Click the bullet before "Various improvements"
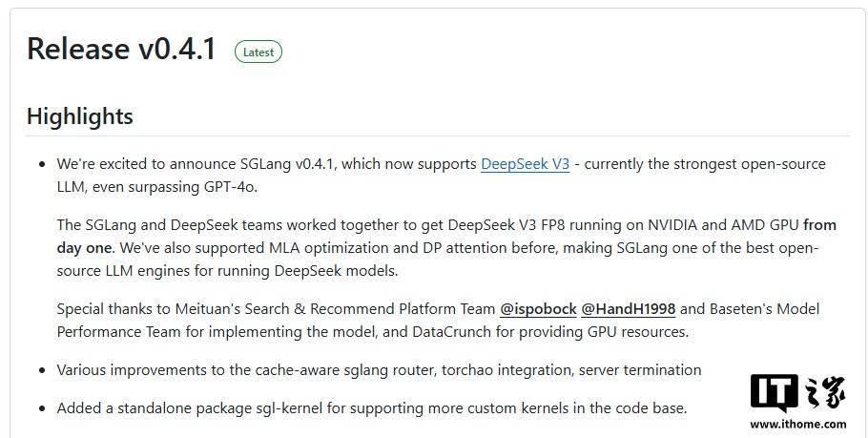This screenshot has height=438, width=868. point(42,370)
